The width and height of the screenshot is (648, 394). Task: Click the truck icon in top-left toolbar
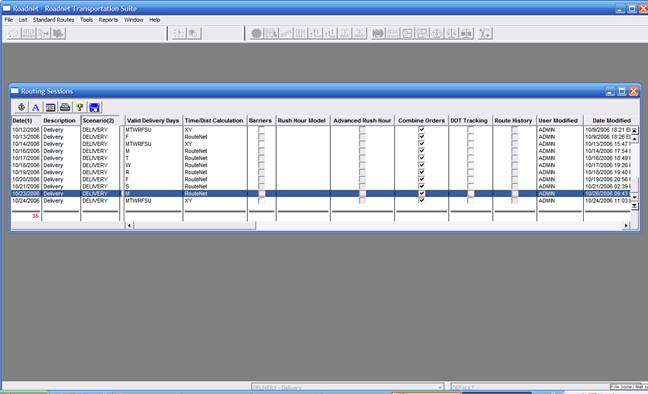pyautogui.click(x=58, y=33)
